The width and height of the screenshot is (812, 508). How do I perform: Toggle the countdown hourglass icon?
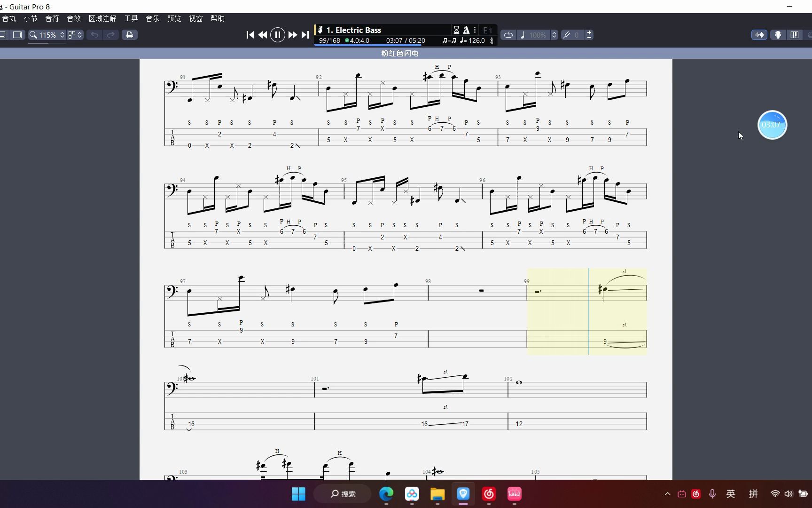point(456,30)
